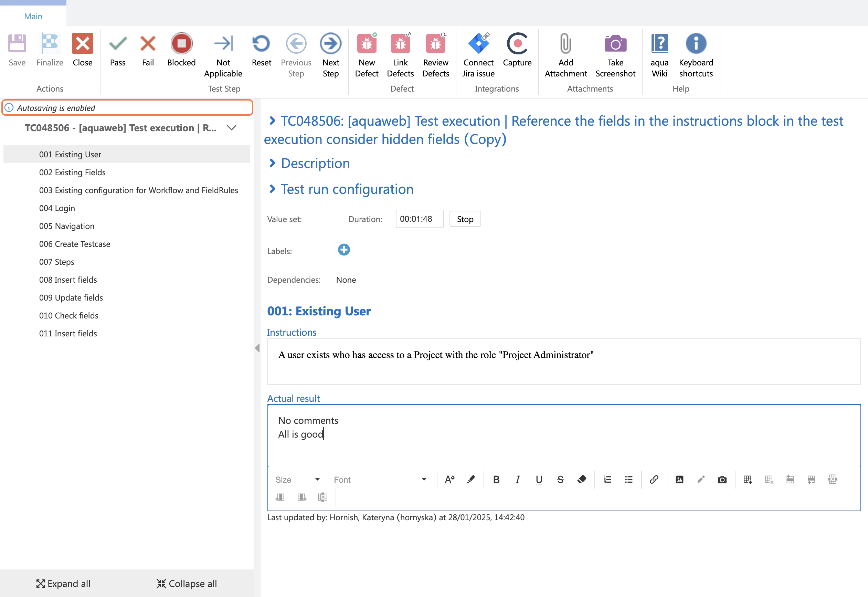Add a label with plus icon
This screenshot has height=597, width=868.
[343, 250]
